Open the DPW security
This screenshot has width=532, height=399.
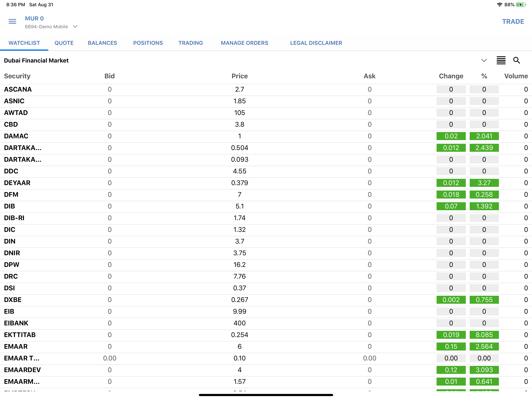(266, 265)
